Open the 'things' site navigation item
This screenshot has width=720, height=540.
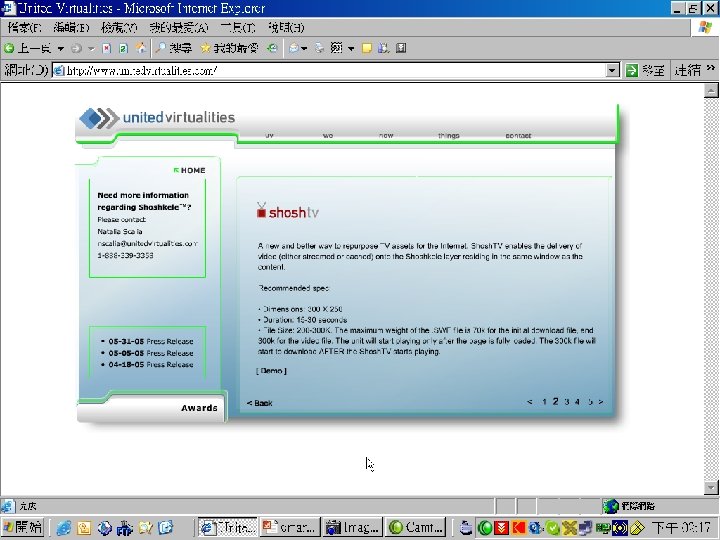pos(449,135)
